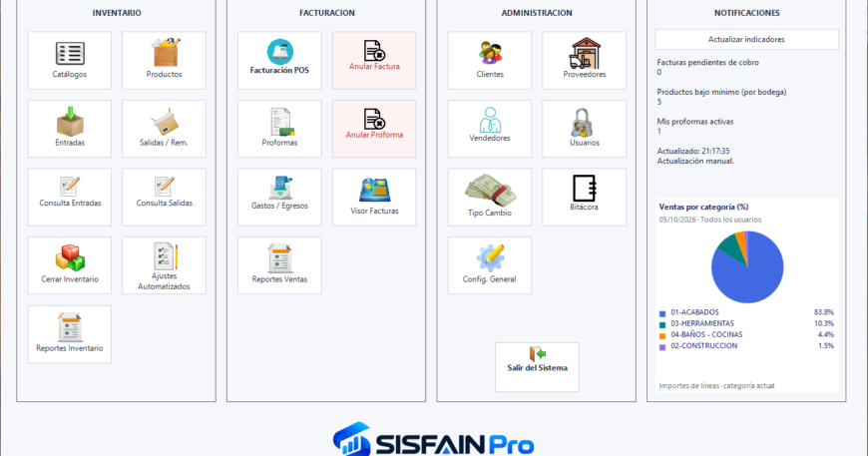
Task: Click the teal 03-HERRAMIENTAS legend swatch
Action: point(662,324)
